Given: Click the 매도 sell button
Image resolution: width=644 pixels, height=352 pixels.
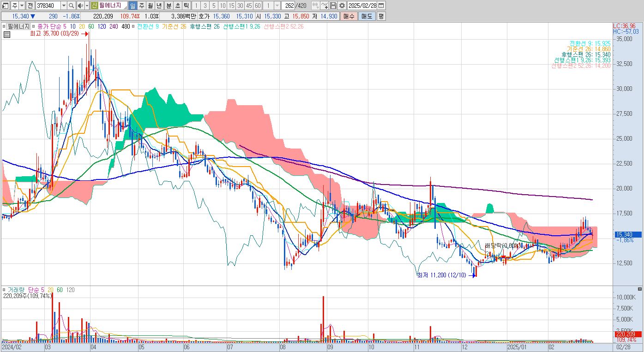Looking at the screenshot, I should click(x=367, y=16).
